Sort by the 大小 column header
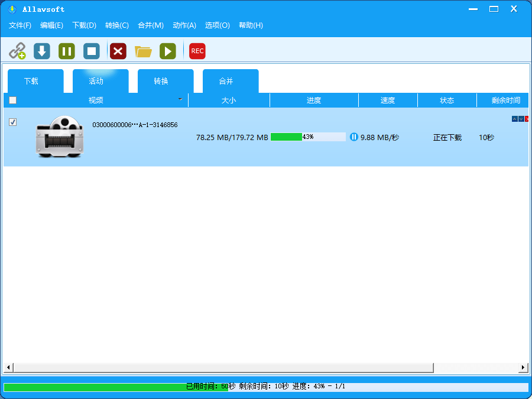This screenshot has width=532, height=399. pos(229,100)
